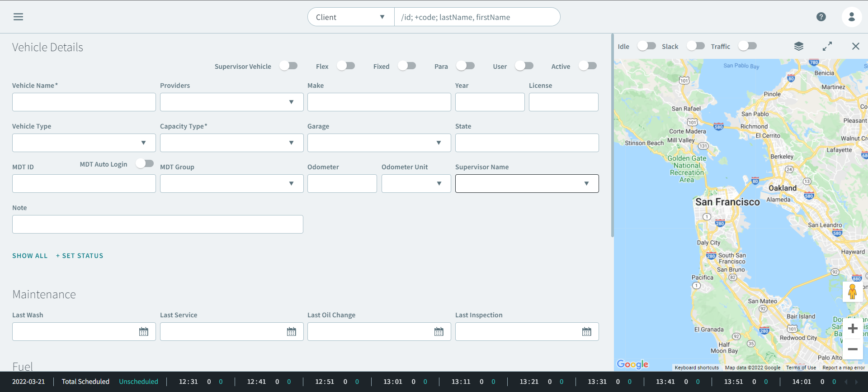Enable MDT Auto Login switch
Screen dimensions: 868x392
tap(145, 164)
